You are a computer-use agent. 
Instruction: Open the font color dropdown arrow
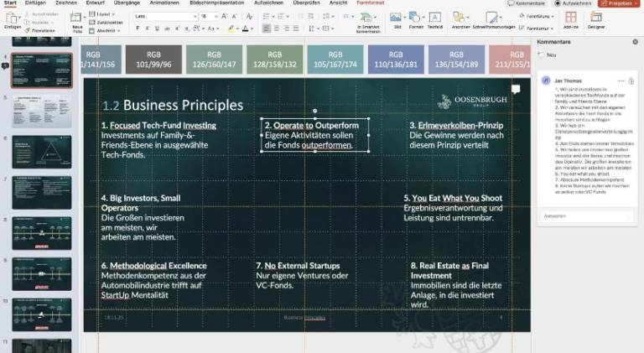252,29
